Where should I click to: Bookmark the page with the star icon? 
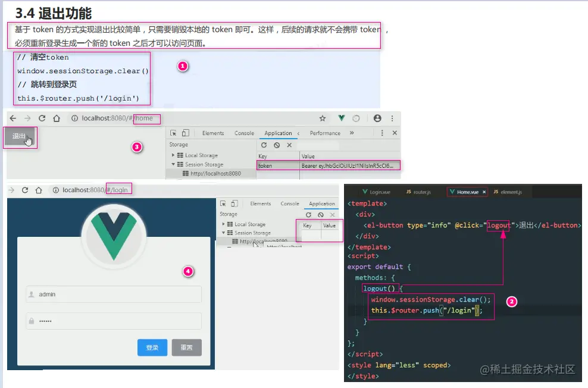[x=323, y=118]
